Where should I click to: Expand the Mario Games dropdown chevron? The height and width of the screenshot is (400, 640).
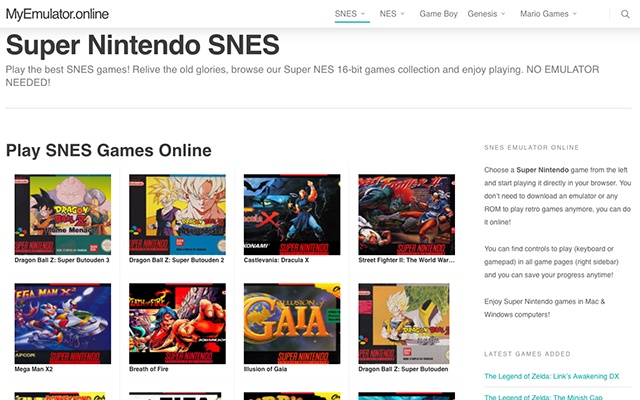click(x=575, y=14)
